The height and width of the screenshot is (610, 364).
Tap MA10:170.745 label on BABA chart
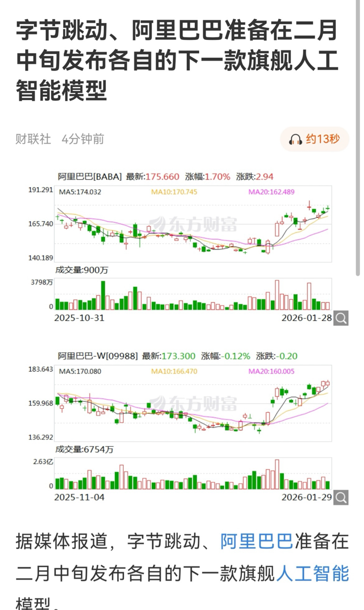pos(174,192)
